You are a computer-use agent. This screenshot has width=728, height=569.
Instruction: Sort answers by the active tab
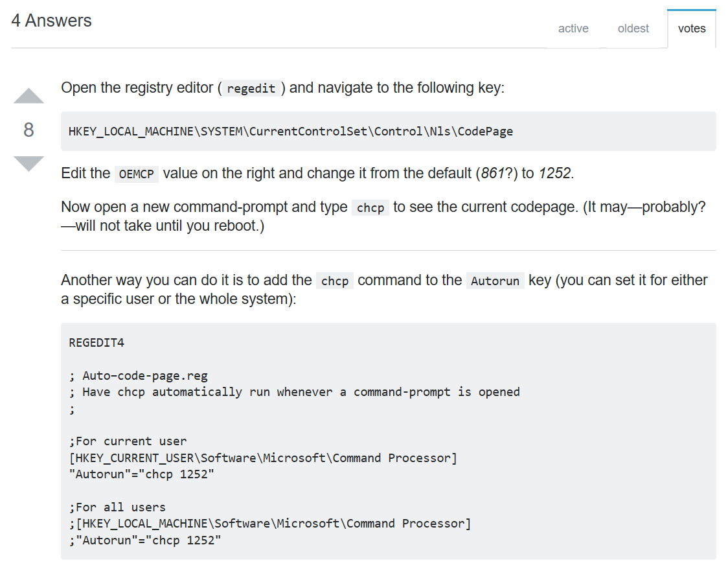point(573,29)
